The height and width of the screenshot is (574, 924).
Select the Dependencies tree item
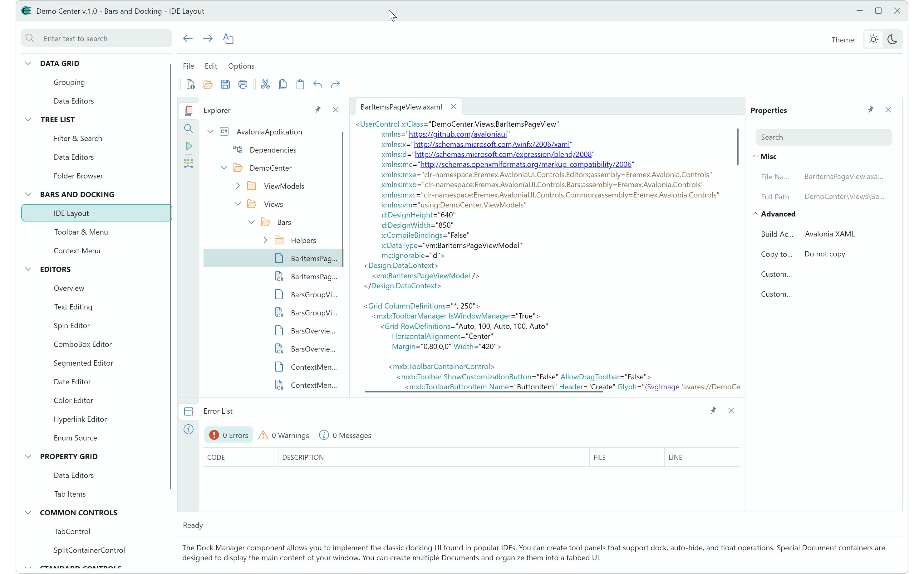point(273,149)
